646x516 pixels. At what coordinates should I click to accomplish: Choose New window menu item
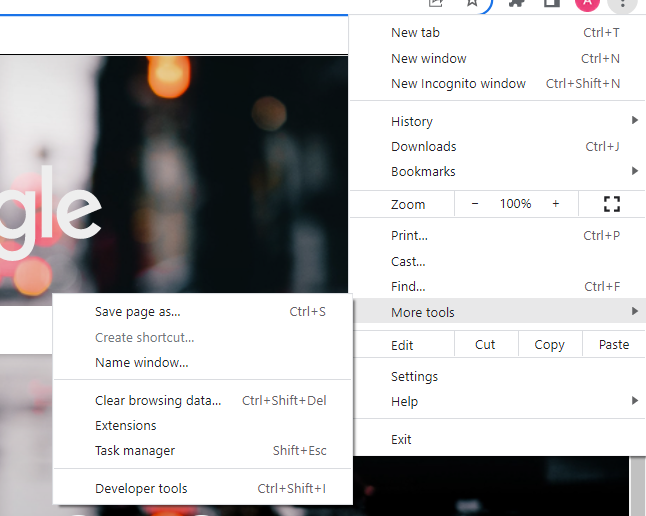[x=497, y=59]
